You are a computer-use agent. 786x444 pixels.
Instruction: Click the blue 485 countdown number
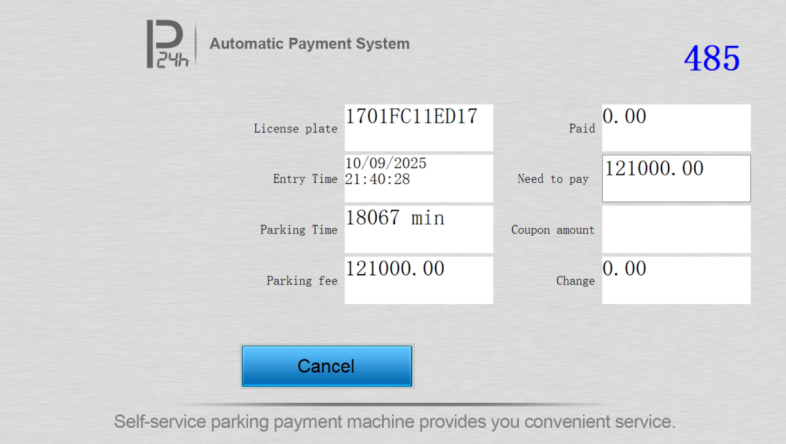point(712,58)
